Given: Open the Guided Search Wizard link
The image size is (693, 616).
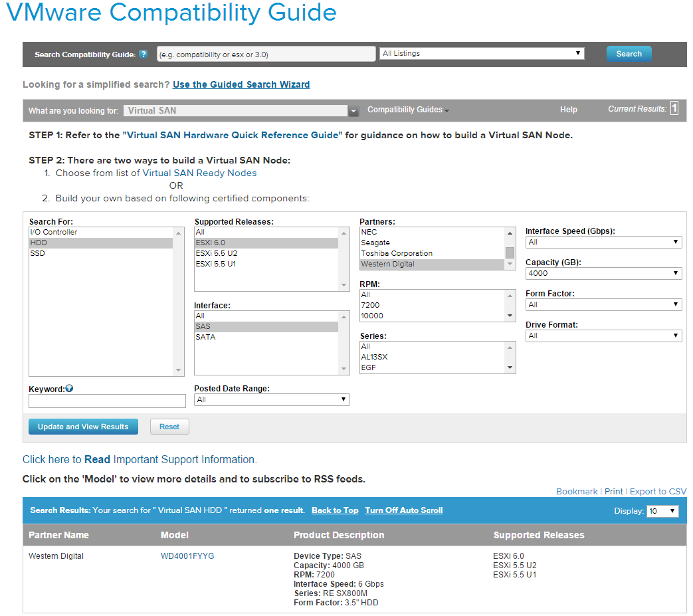Looking at the screenshot, I should pos(241,84).
